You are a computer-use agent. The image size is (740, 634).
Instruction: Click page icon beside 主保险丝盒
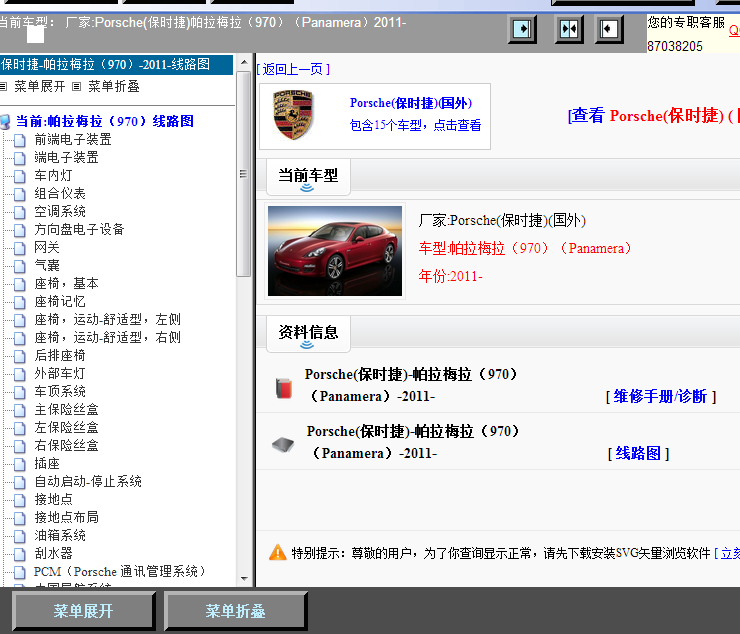[19, 410]
